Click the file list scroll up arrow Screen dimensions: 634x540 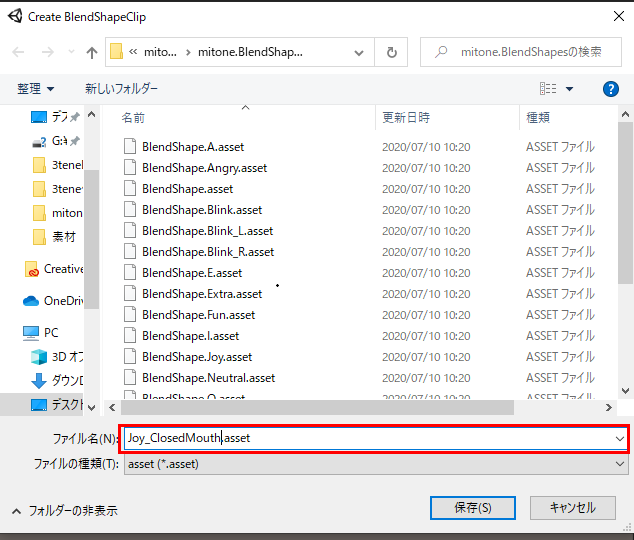coord(626,115)
